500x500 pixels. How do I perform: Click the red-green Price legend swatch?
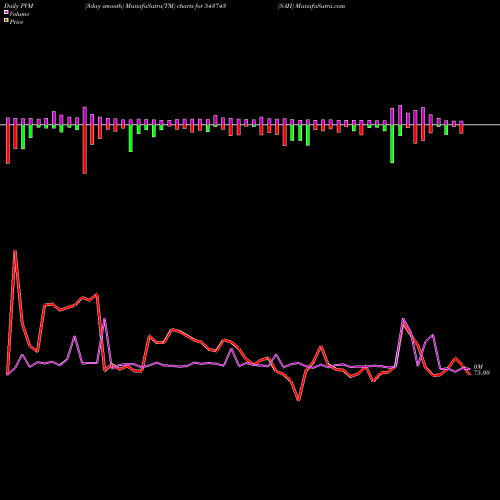6,20
